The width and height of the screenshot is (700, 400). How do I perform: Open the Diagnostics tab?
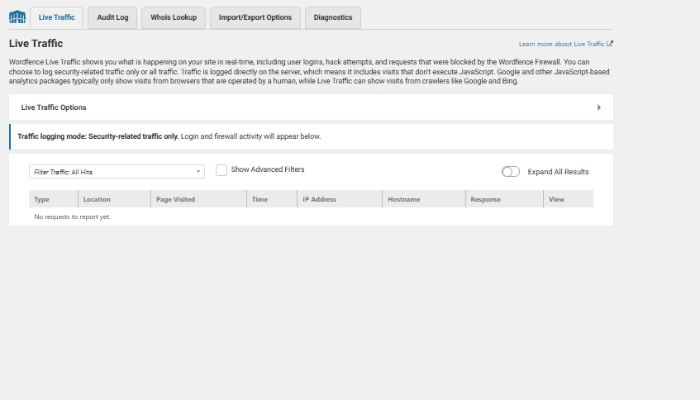(x=333, y=17)
